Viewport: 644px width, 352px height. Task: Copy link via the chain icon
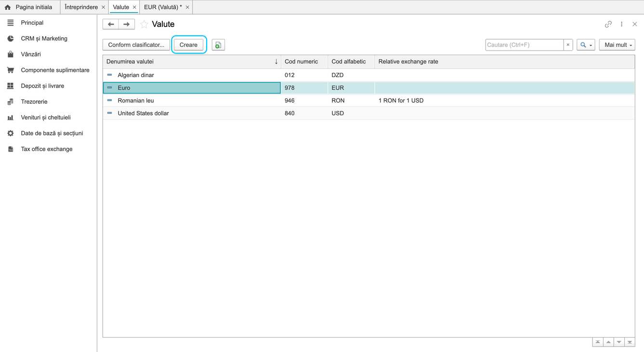[608, 24]
